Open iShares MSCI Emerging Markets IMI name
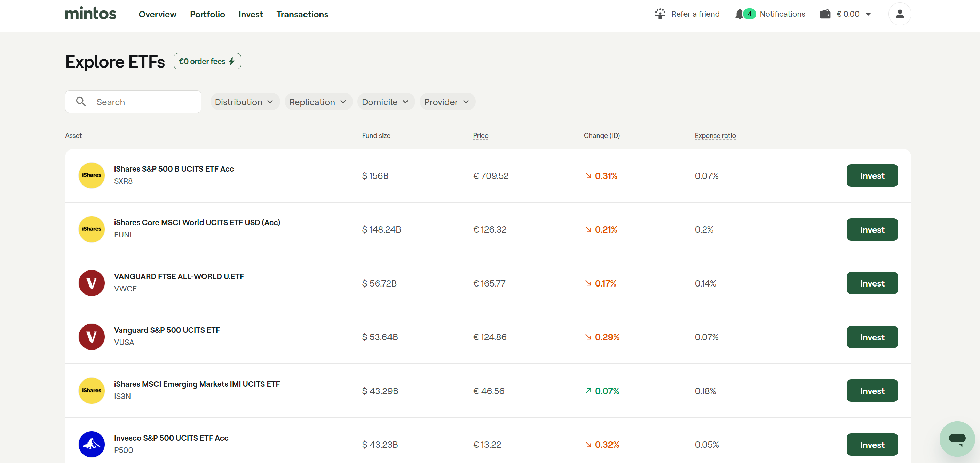980x463 pixels. pyautogui.click(x=197, y=384)
